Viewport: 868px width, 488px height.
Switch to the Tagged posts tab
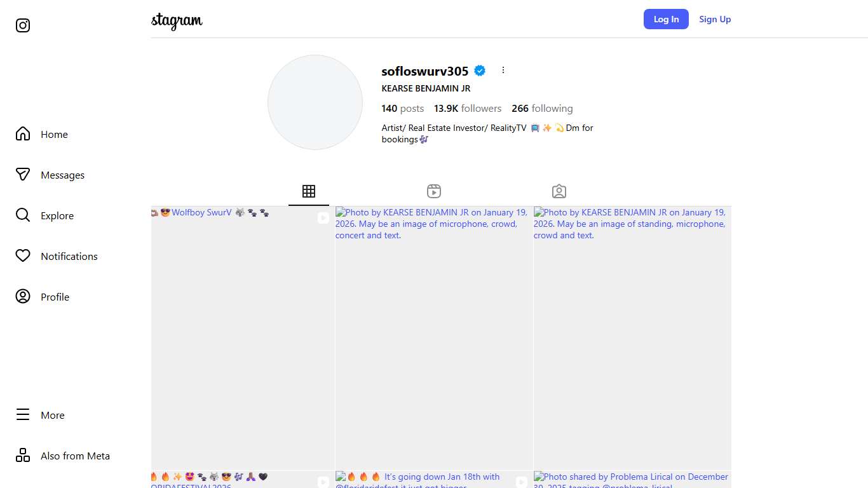(x=559, y=191)
